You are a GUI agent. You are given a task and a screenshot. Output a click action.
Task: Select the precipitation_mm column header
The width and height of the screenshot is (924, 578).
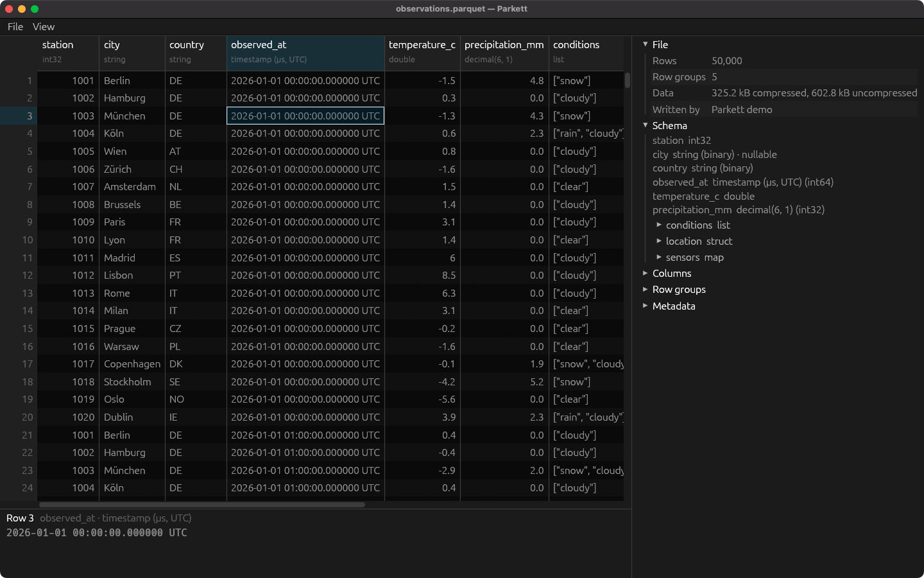click(x=504, y=53)
